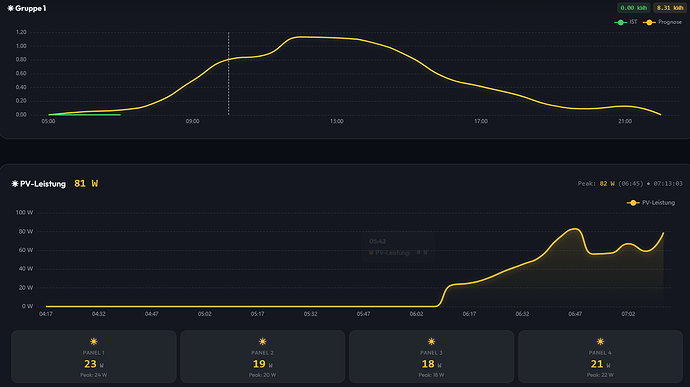Viewport: 690px width, 387px height.
Task: Toggle PV-Leistung series in lower legend
Action: pos(651,203)
